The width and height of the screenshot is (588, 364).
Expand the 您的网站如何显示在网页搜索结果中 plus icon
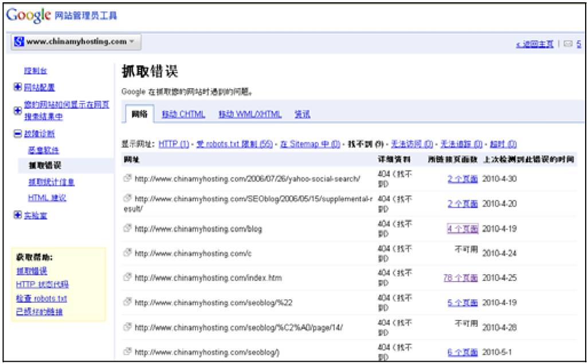pos(17,110)
